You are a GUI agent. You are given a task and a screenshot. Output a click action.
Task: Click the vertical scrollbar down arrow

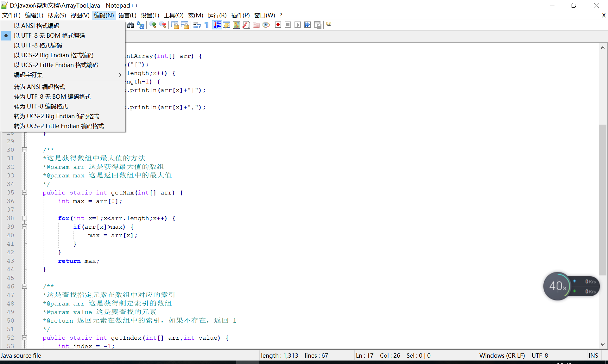tap(603, 344)
